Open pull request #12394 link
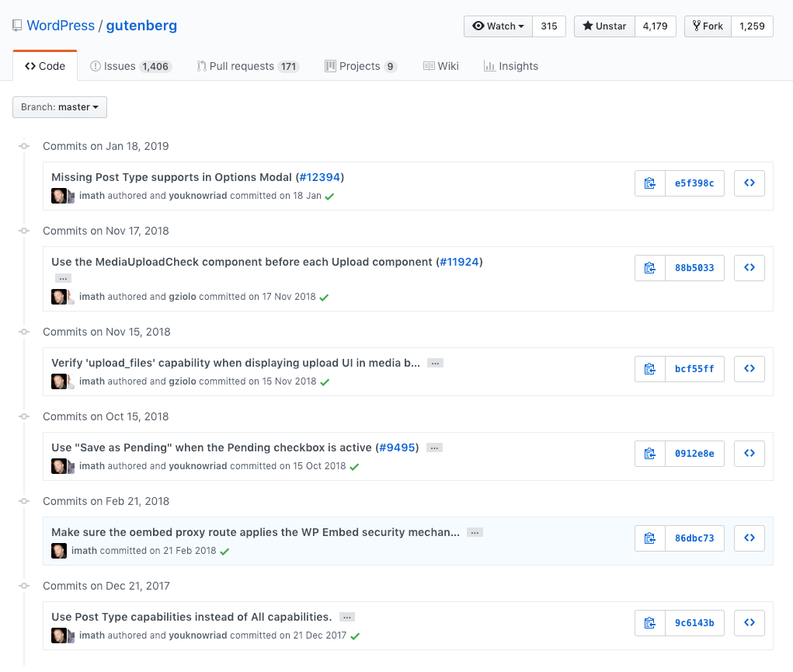 (320, 177)
